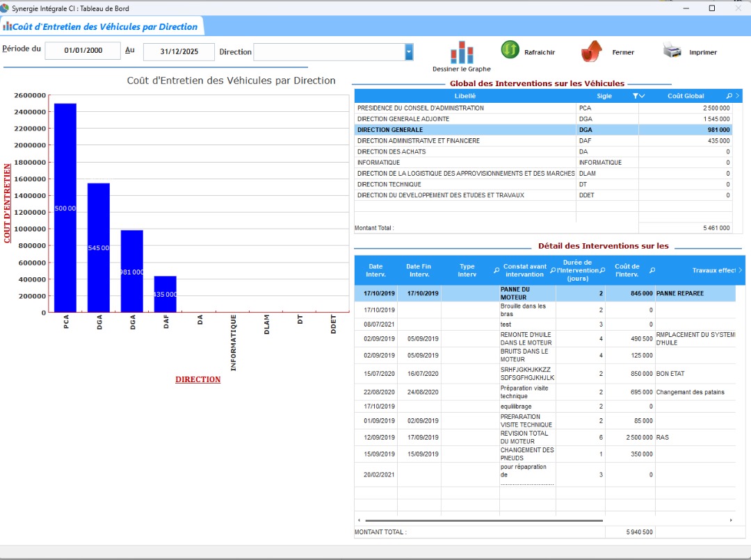Viewport: 751px width, 560px height.
Task: Expand columns via Travaux effect header chevron
Action: 740,270
